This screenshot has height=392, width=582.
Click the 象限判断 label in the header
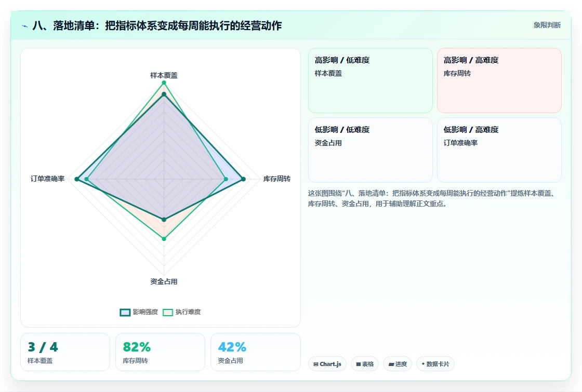[x=547, y=25]
